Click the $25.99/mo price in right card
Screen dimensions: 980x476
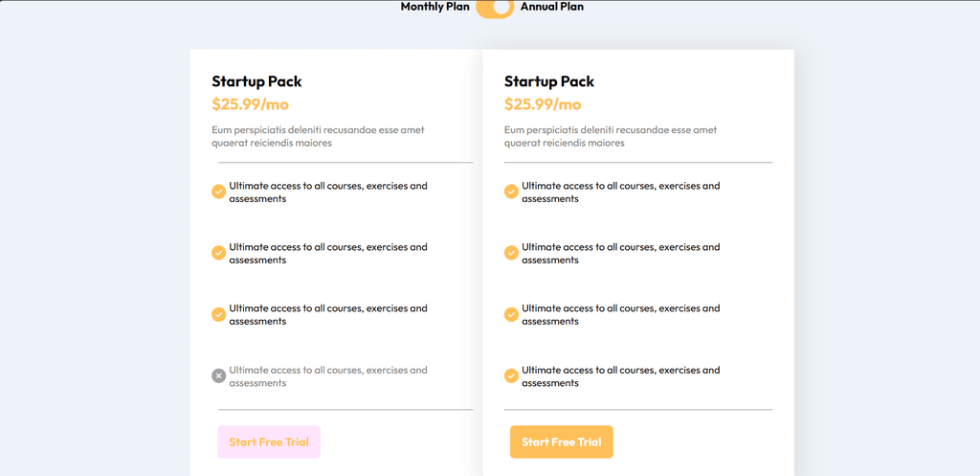[x=544, y=103]
